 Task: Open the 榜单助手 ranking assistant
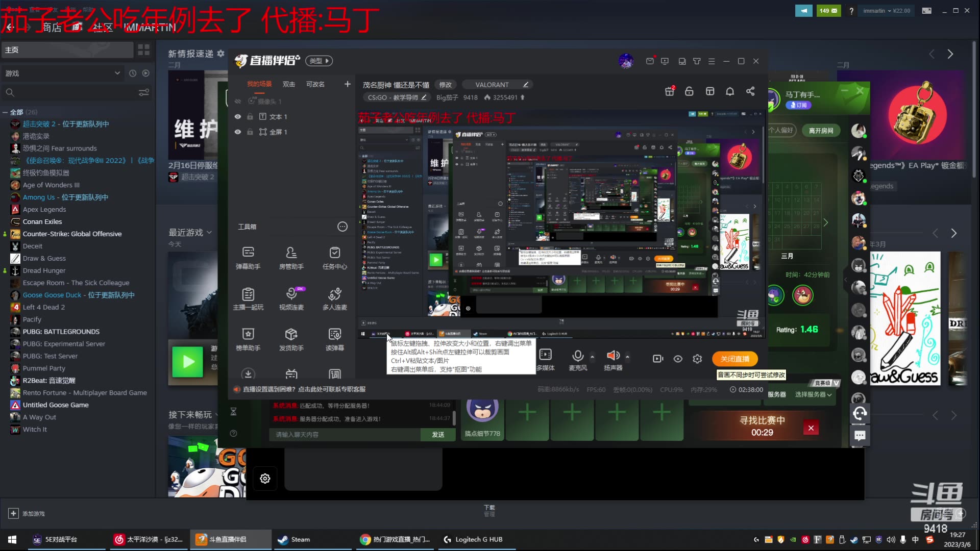tap(248, 339)
